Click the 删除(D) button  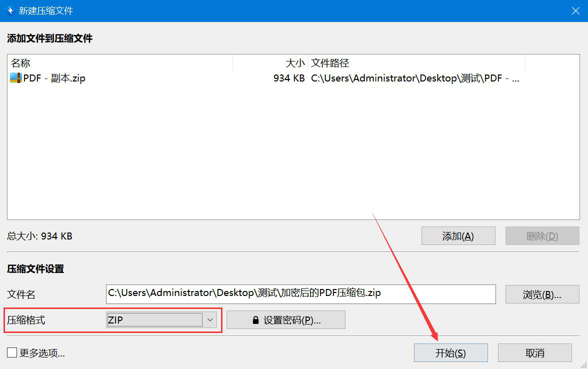tap(542, 236)
